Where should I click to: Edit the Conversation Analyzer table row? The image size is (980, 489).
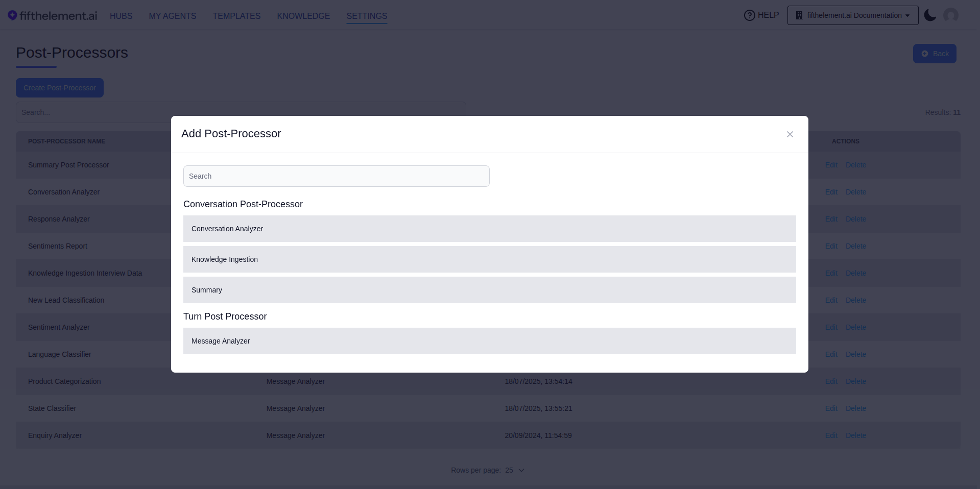[x=831, y=192]
